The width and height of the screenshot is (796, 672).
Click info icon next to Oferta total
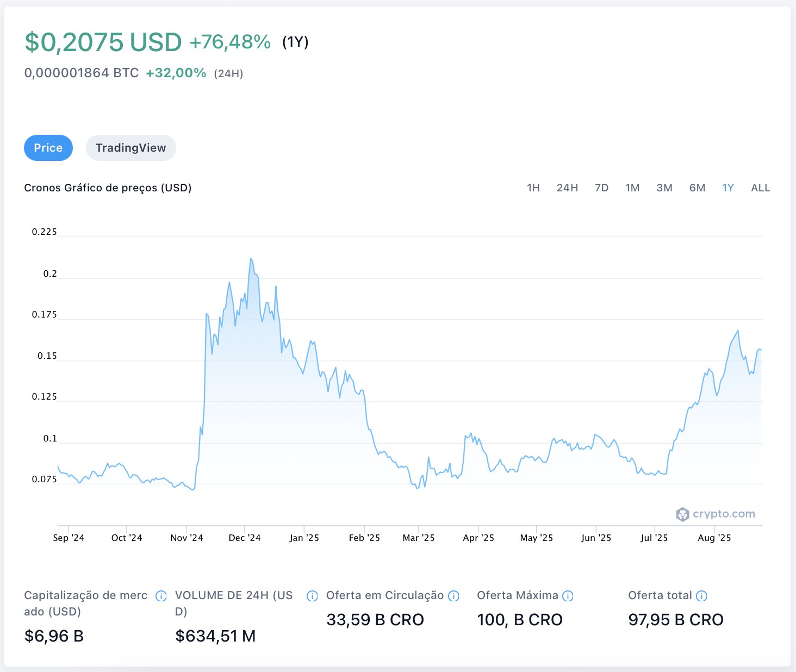point(701,596)
